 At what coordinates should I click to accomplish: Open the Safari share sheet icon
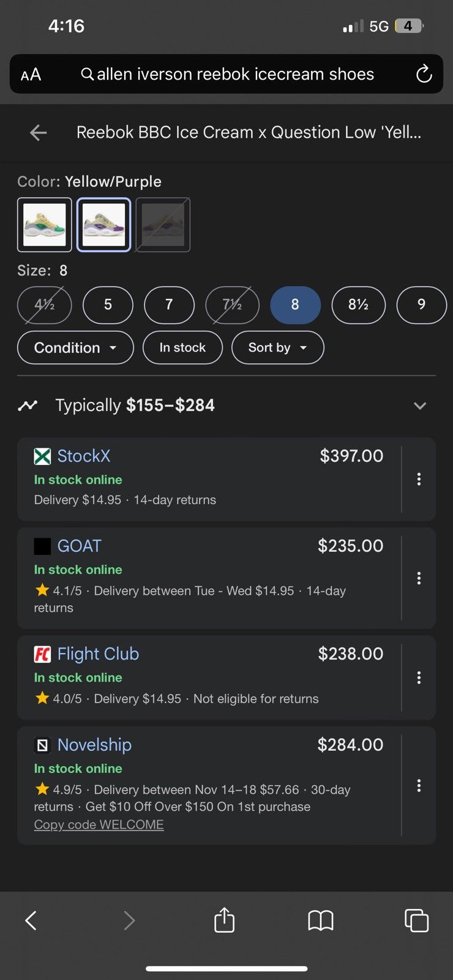(x=224, y=919)
